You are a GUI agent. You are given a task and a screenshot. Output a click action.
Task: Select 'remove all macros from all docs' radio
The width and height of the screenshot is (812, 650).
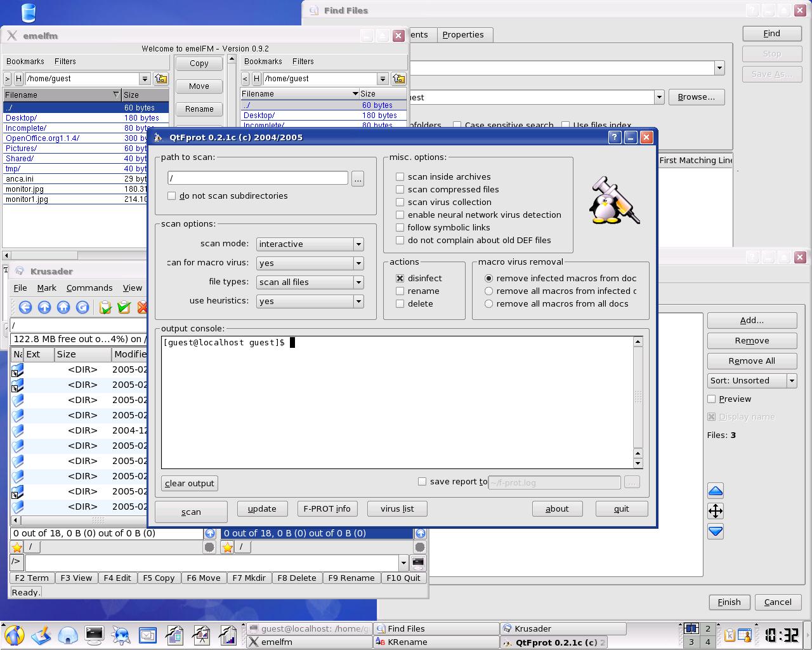tap(488, 303)
